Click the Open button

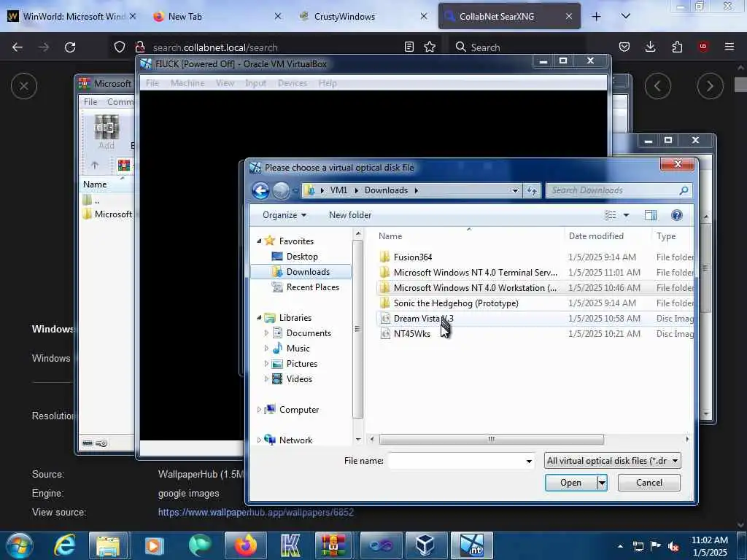pyautogui.click(x=570, y=483)
